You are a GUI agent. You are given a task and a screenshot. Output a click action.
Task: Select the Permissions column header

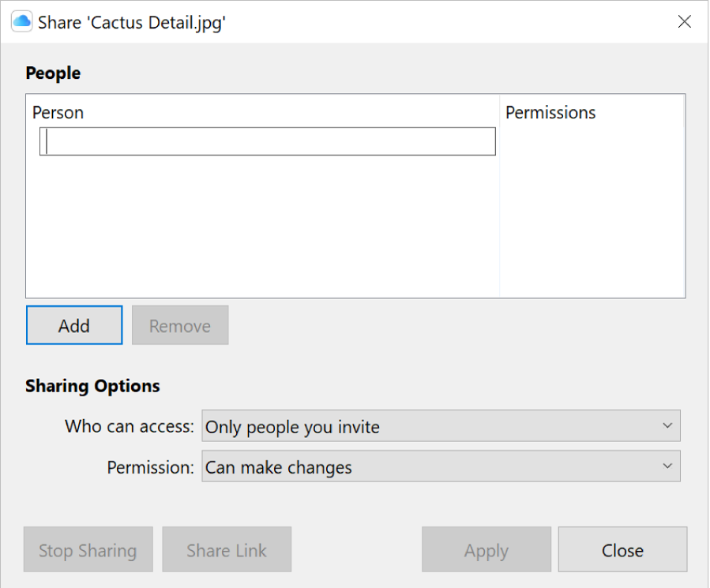[550, 113]
